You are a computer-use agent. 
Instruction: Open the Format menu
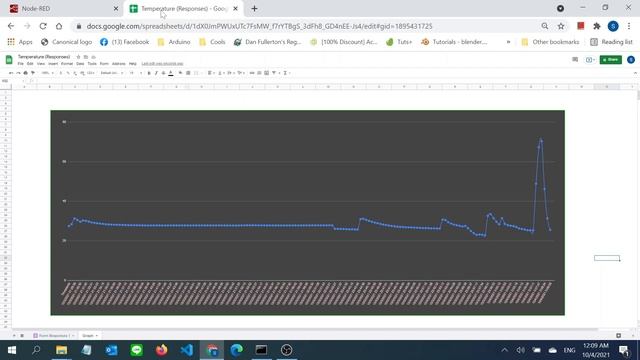click(67, 64)
